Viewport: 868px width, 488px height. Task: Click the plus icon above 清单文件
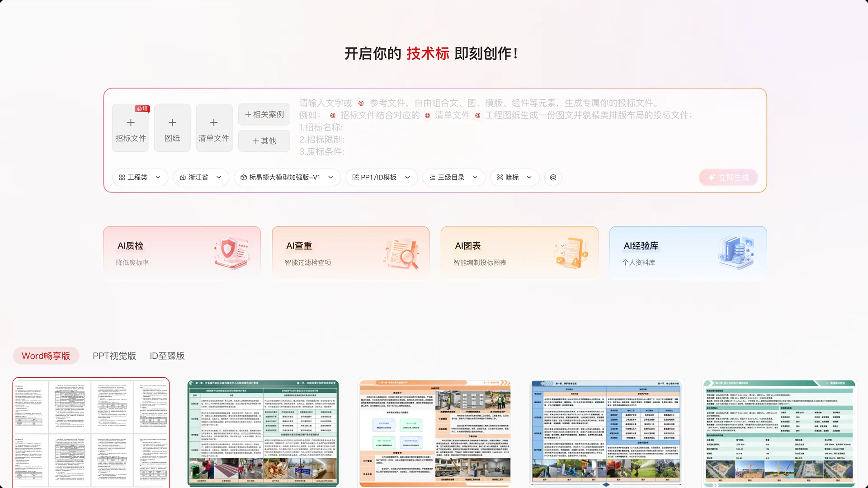pyautogui.click(x=214, y=122)
